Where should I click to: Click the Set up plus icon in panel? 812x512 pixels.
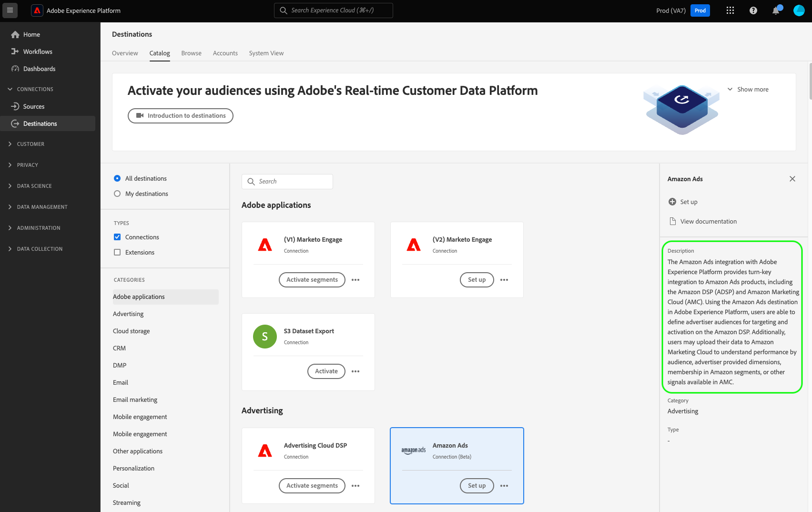672,202
